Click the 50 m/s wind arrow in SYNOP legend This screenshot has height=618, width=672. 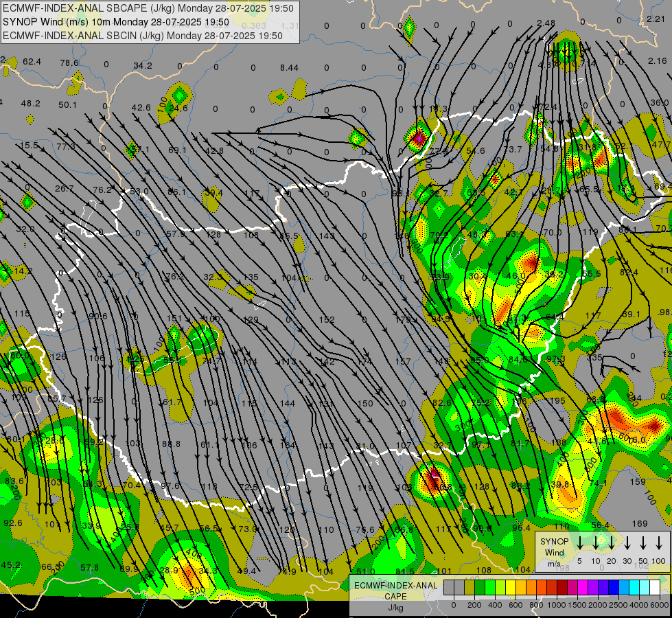643,543
